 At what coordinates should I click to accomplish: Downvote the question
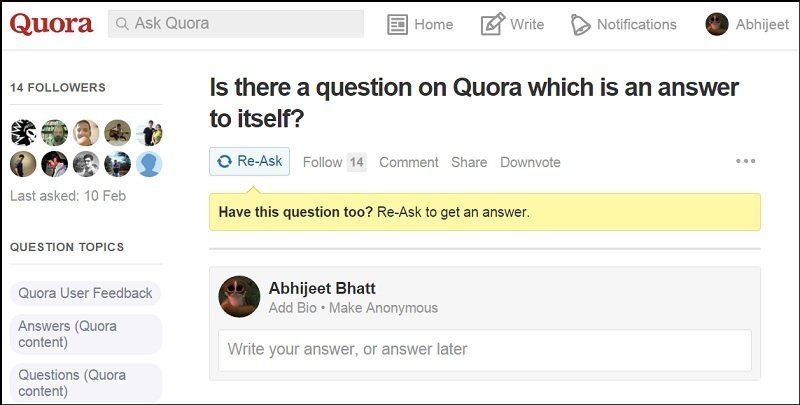point(530,162)
